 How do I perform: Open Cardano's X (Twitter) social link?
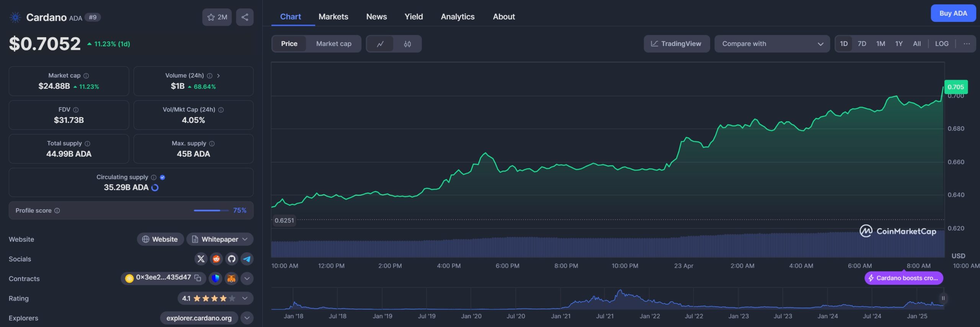[201, 259]
